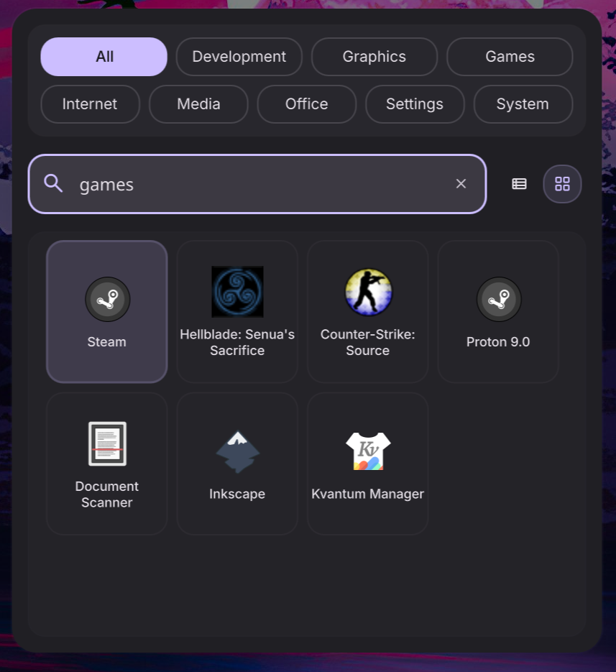Click the magnifying glass search icon
616x672 pixels.
tap(53, 183)
